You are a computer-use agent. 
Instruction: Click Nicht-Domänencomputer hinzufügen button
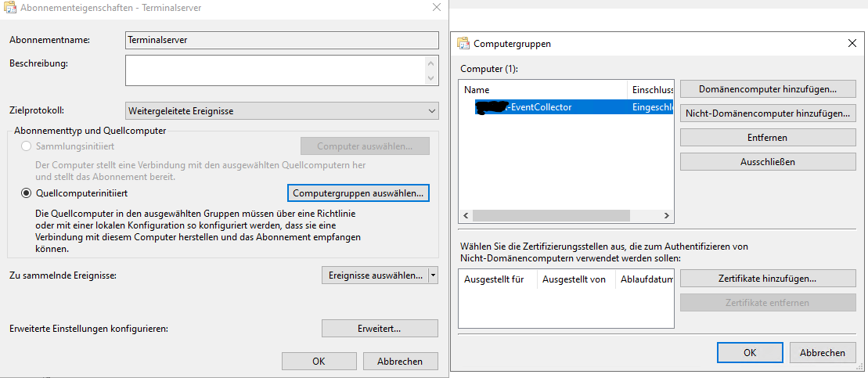(x=768, y=113)
